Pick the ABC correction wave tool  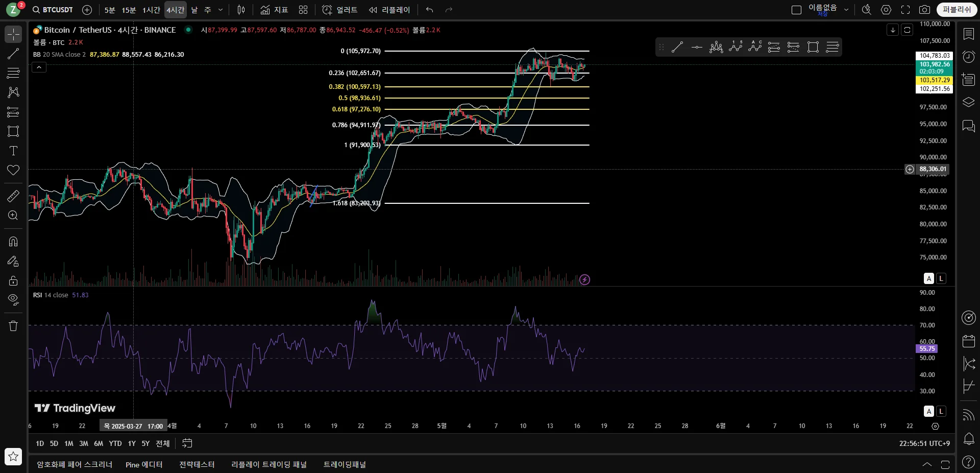[755, 48]
